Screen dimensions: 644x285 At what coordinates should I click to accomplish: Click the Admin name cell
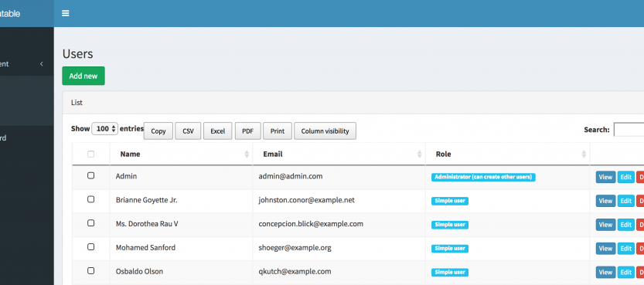[181, 177]
